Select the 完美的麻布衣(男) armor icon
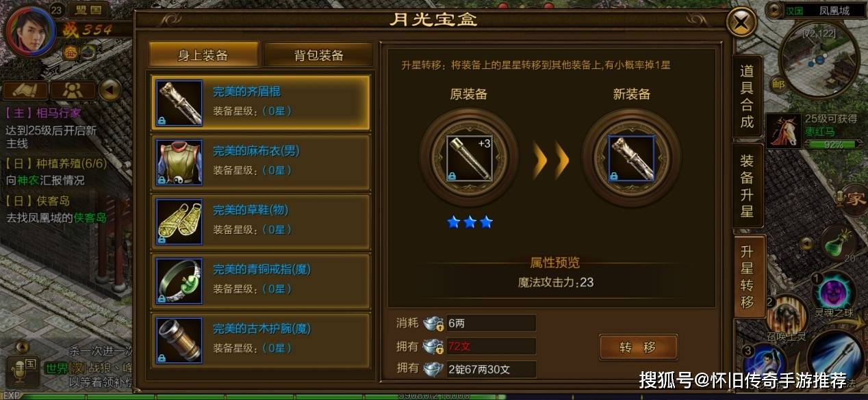This screenshot has width=868, height=400. (179, 162)
